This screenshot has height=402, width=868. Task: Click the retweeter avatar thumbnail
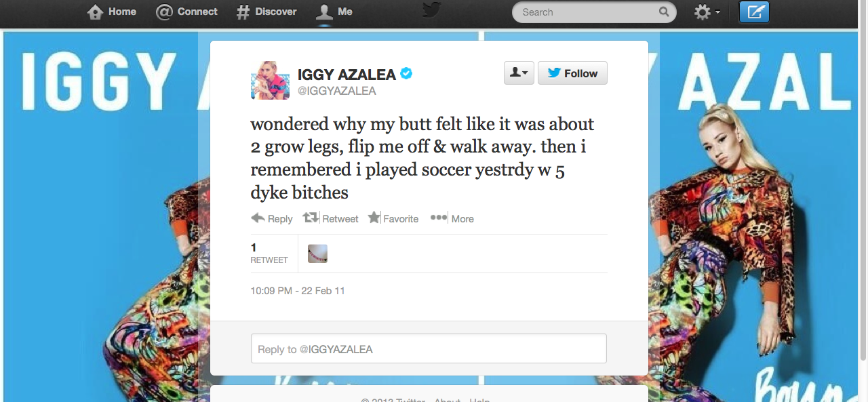point(317,254)
